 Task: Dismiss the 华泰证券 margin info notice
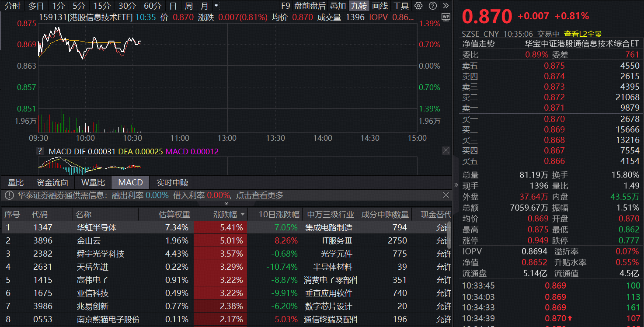(x=446, y=195)
